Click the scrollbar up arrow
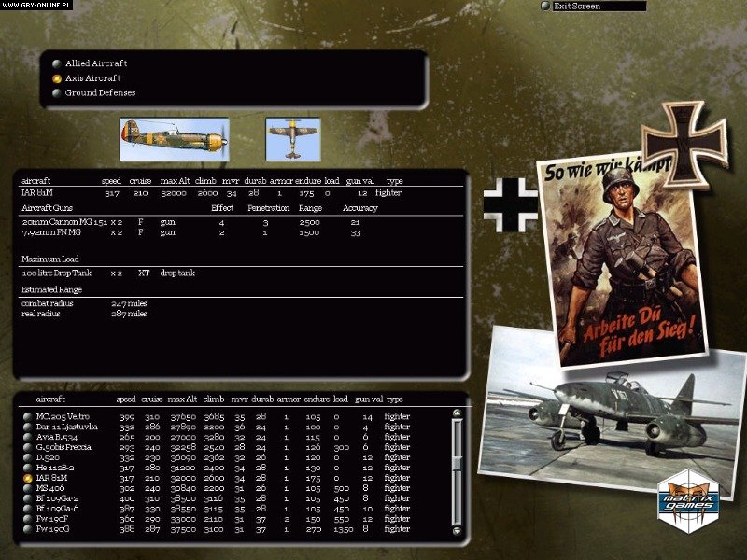This screenshot has height=560, width=747. (455, 413)
